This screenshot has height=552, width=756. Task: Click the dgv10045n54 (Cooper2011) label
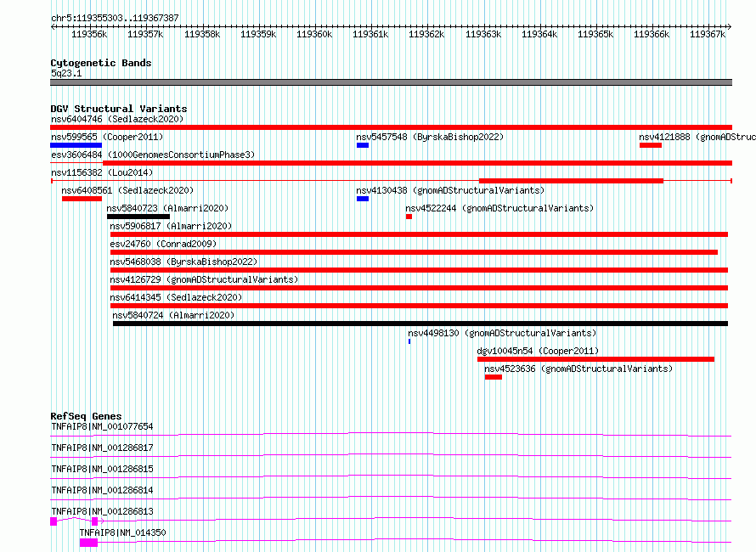538,351
